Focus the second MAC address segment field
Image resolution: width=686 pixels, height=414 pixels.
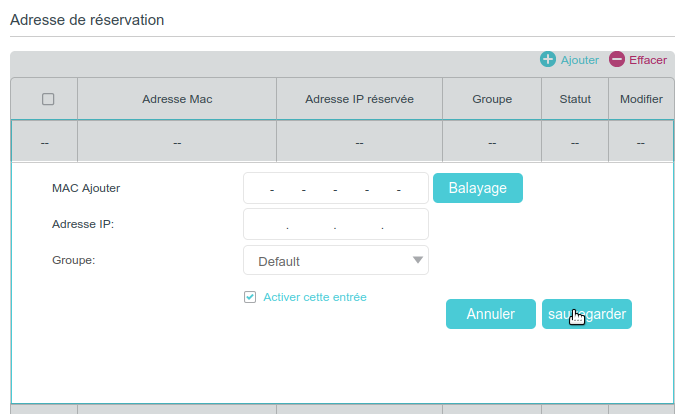click(288, 189)
